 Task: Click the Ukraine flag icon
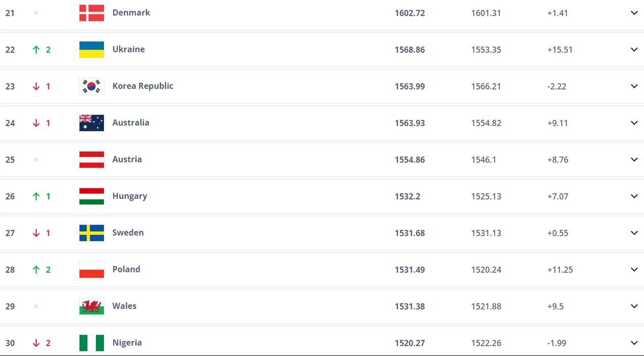pyautogui.click(x=92, y=49)
